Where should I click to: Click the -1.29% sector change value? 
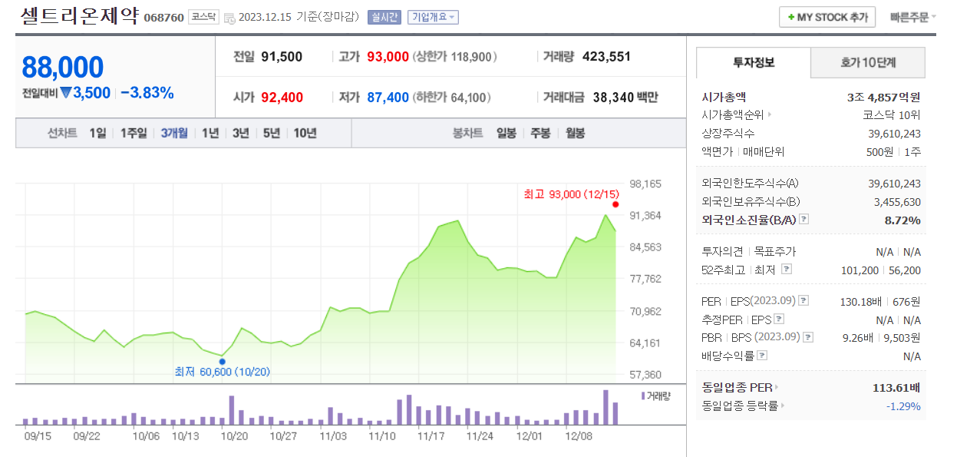point(903,406)
